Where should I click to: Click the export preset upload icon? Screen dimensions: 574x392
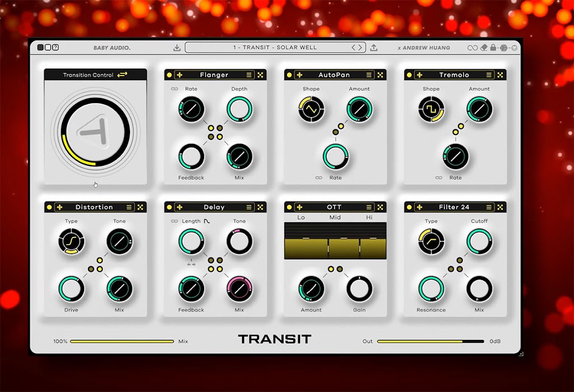374,48
